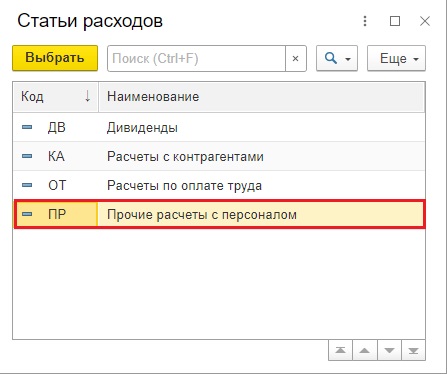Click the Наименование column header
This screenshot has width=447, height=374.
(262, 97)
